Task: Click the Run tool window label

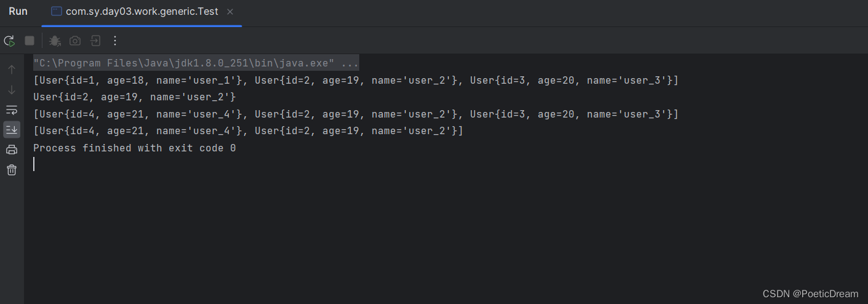Action: click(x=18, y=12)
